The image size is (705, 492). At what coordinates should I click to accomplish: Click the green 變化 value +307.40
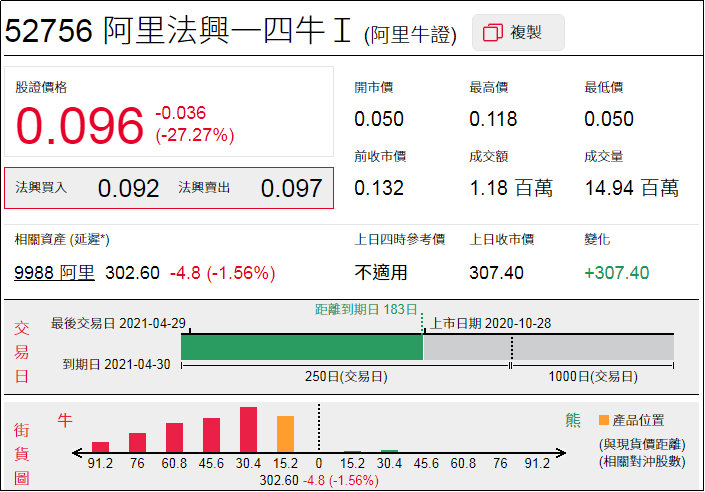[x=616, y=273]
